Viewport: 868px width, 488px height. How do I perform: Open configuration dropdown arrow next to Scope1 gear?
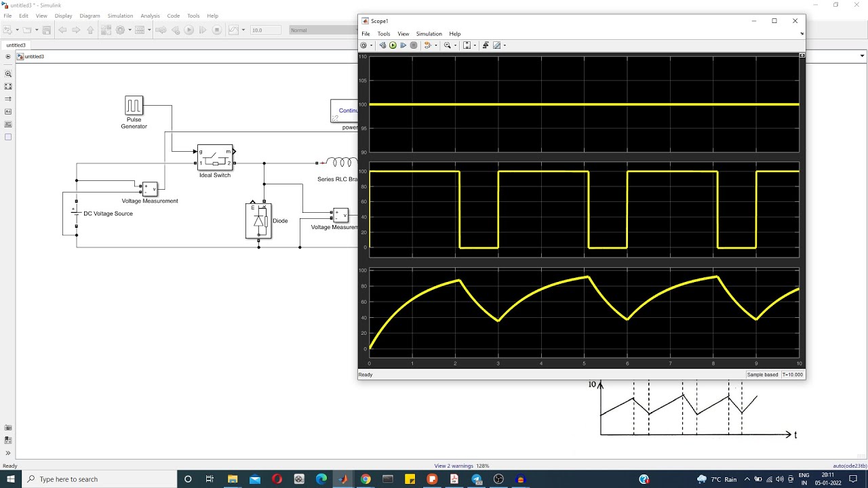pos(371,45)
